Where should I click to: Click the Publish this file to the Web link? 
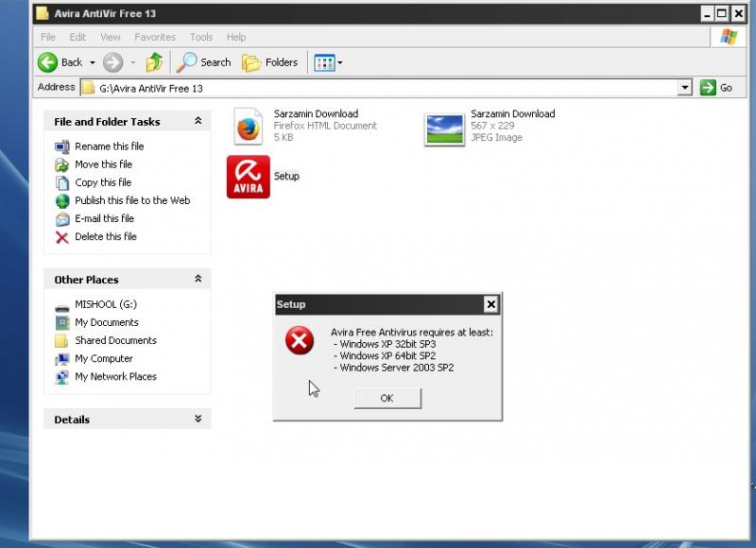[132, 200]
